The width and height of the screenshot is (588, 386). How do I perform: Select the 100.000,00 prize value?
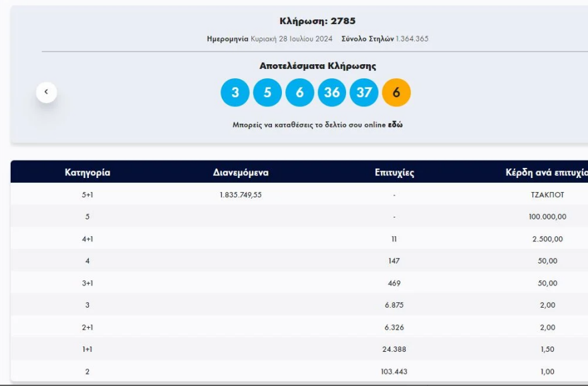coord(547,217)
